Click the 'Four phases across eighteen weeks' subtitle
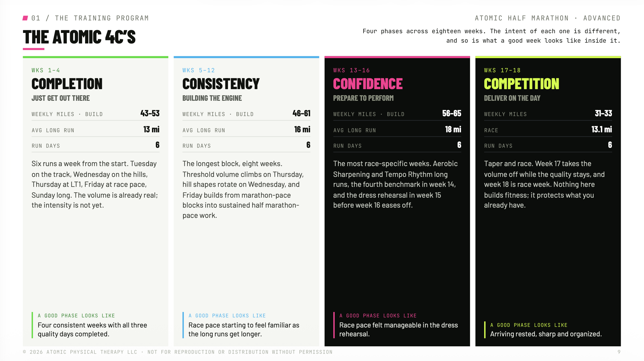This screenshot has height=361, width=644. 491,36
